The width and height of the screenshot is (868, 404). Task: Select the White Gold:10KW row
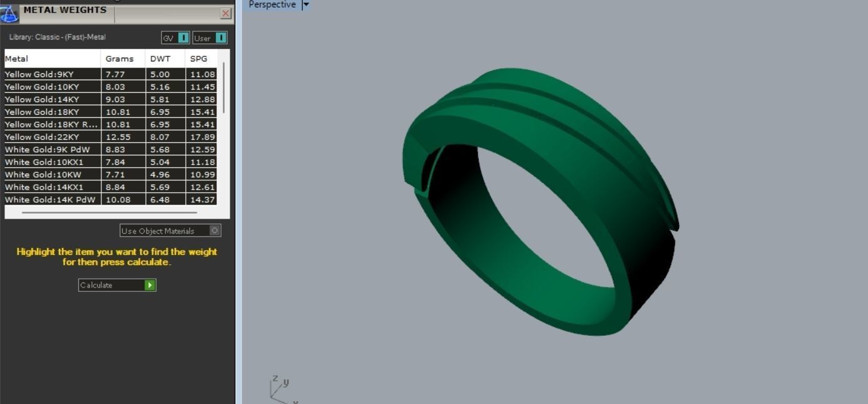[111, 174]
